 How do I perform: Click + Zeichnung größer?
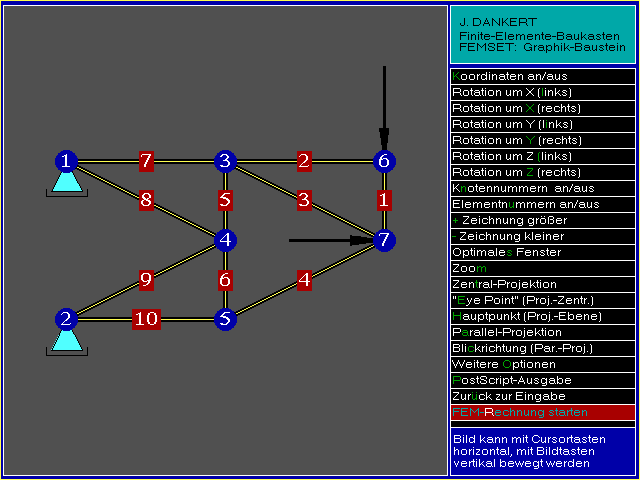(542, 220)
